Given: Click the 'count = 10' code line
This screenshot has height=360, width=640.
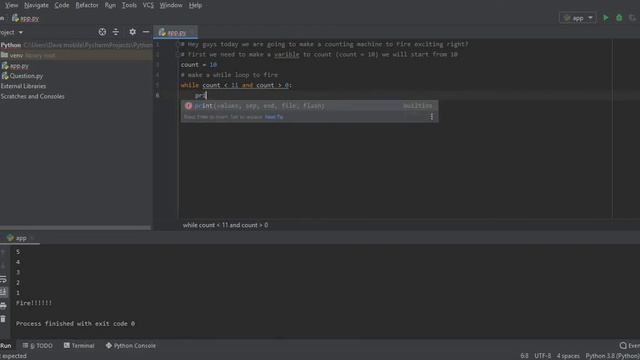Looking at the screenshot, I should pos(199,64).
